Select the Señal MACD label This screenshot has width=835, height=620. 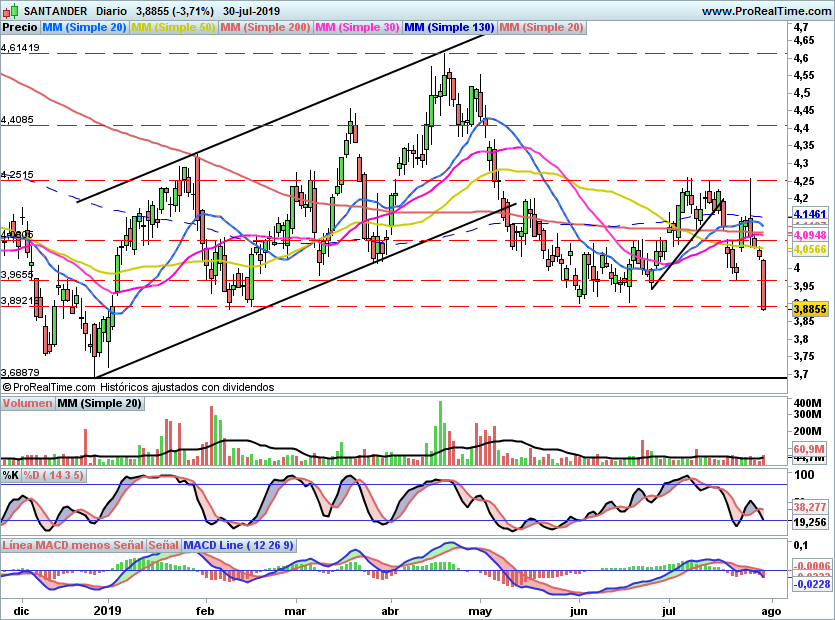click(x=163, y=545)
